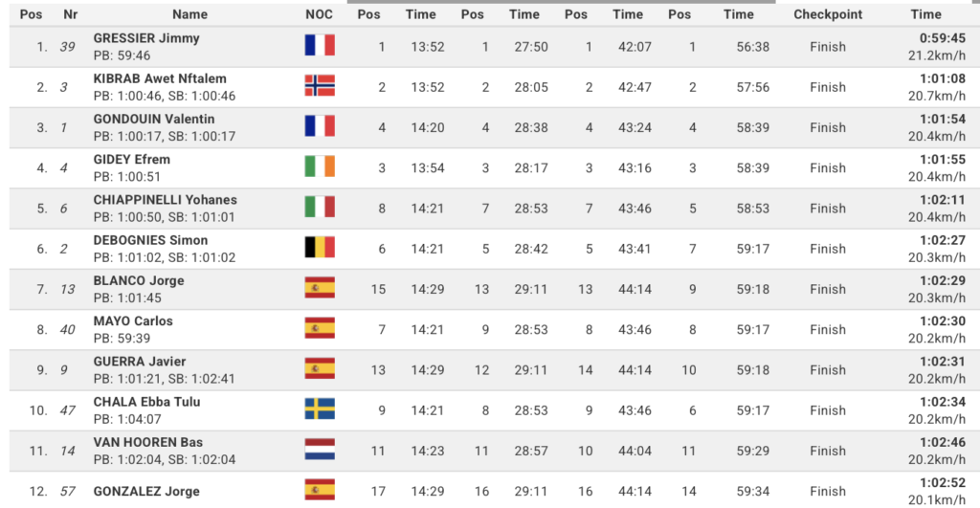The height and width of the screenshot is (508, 980).
Task: Open athlete GRESSIER Jimmy's name
Action: click(x=146, y=38)
